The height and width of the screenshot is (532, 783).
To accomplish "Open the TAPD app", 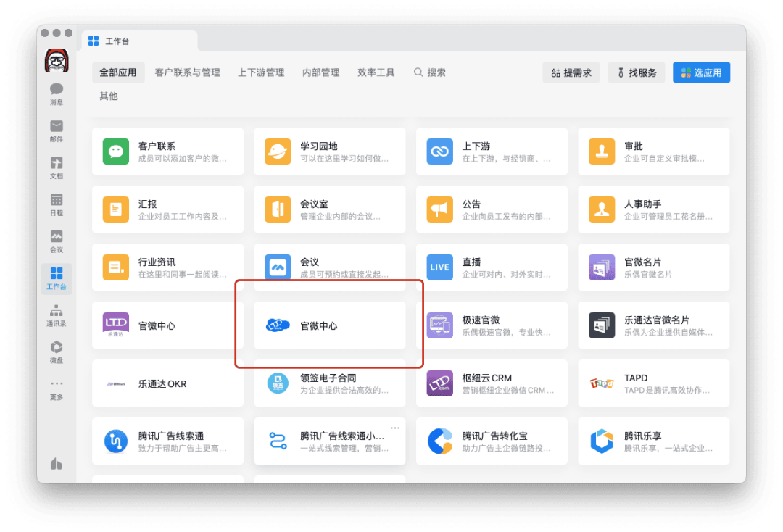I will click(654, 383).
